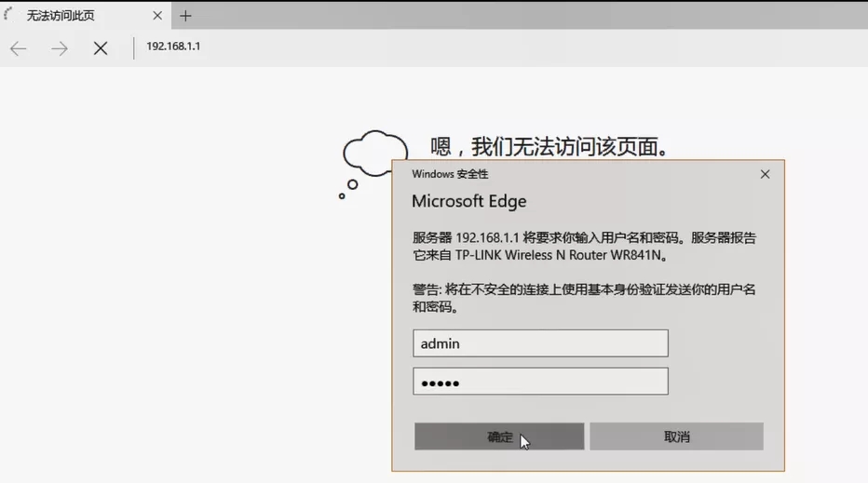Stop loading the page with the X button
868x483 pixels.
pos(101,48)
